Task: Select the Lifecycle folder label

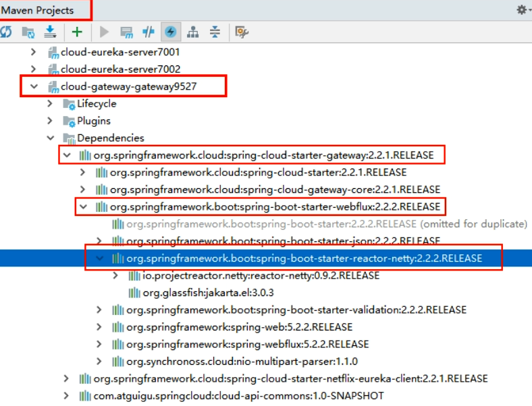Action: tap(97, 104)
